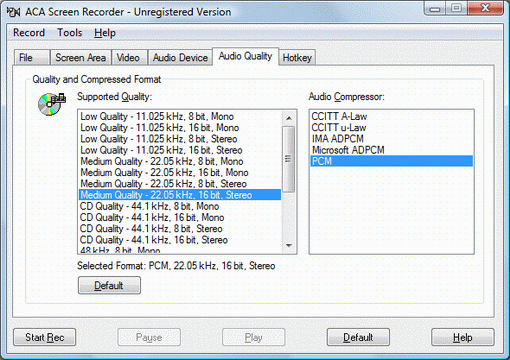This screenshot has width=510, height=360.
Task: Select Low Quality - 11.025 kHz, 16 bit, Stereo
Action: coord(180,150)
